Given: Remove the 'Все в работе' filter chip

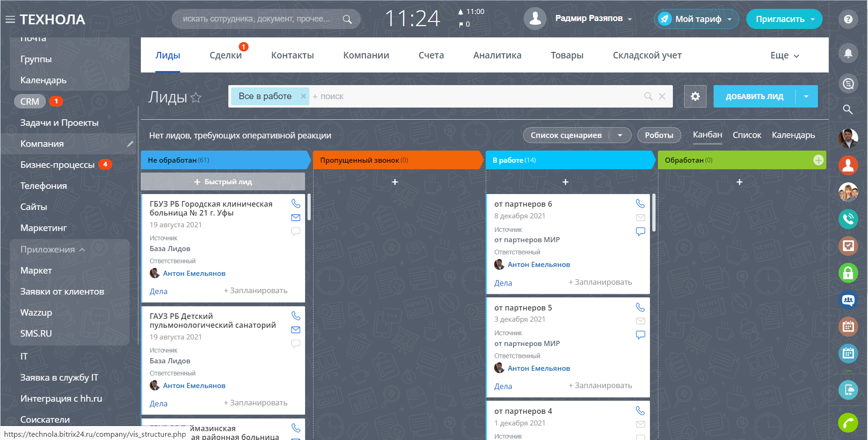Looking at the screenshot, I should point(303,96).
